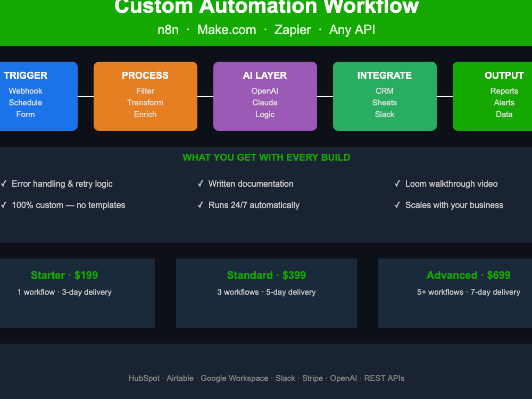
Task: Click the AI LAYER purple card
Action: point(265,96)
